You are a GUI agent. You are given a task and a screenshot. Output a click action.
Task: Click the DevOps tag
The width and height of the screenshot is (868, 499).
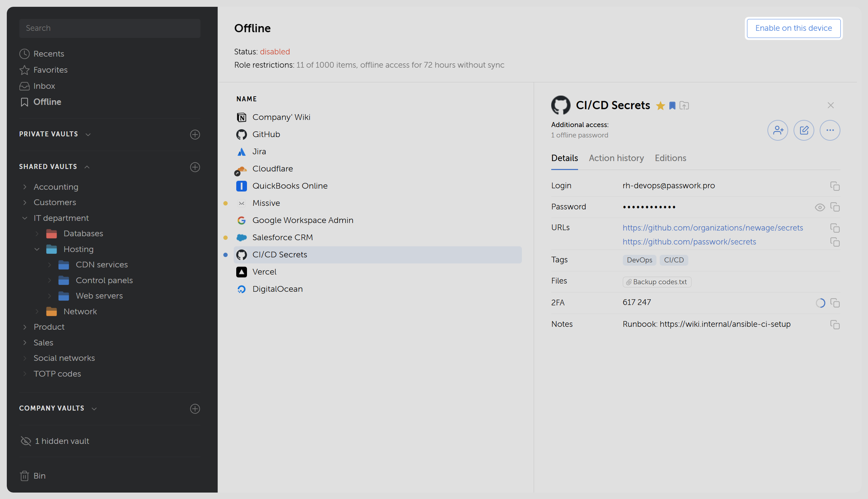point(639,260)
